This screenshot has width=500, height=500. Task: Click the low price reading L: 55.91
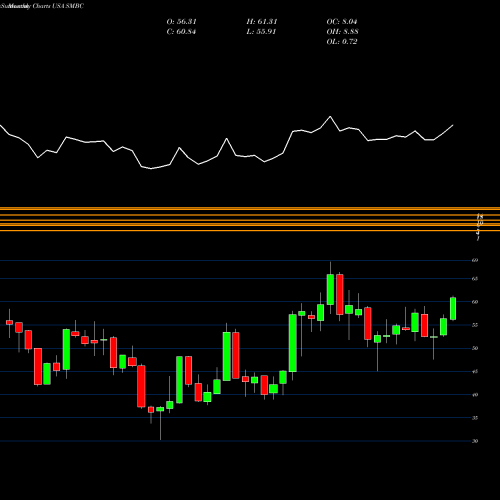click(x=261, y=32)
